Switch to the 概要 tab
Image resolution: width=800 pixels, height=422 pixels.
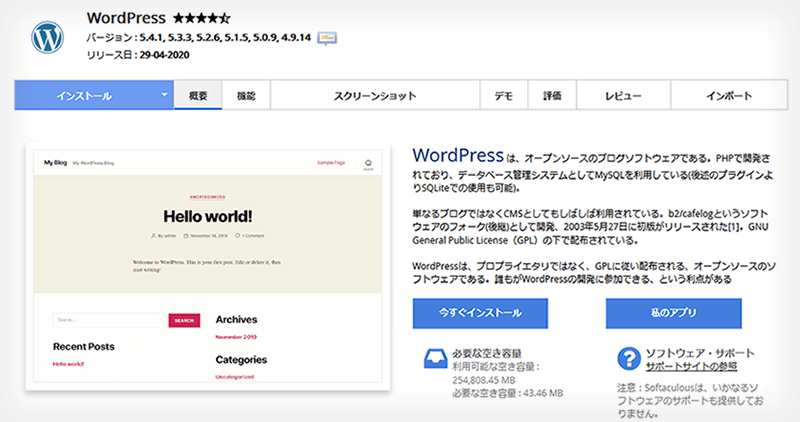(x=198, y=95)
